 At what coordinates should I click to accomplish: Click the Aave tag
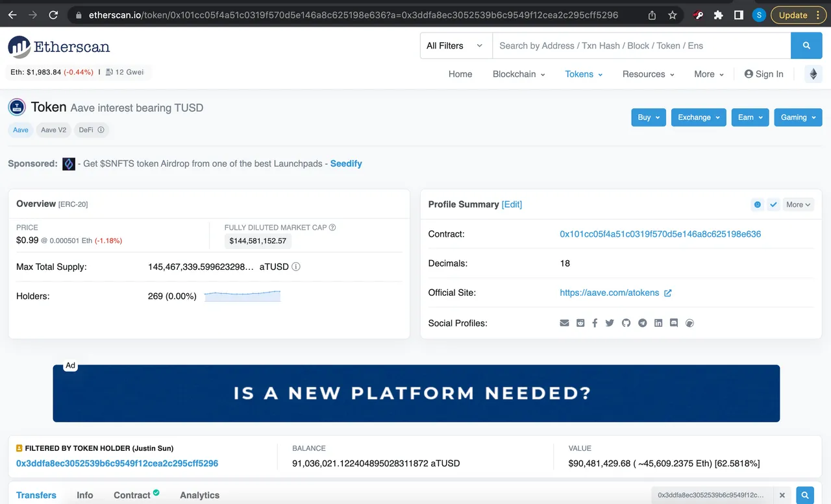click(x=21, y=130)
